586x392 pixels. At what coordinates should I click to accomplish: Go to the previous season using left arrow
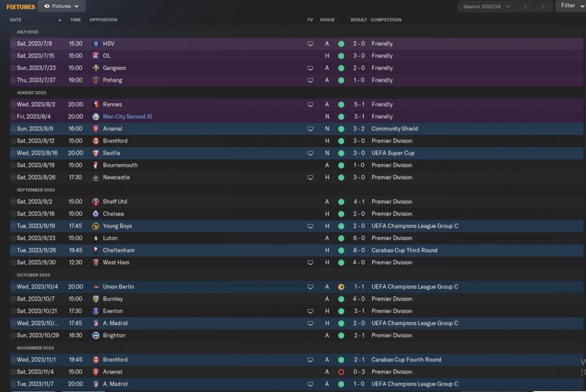point(526,6)
